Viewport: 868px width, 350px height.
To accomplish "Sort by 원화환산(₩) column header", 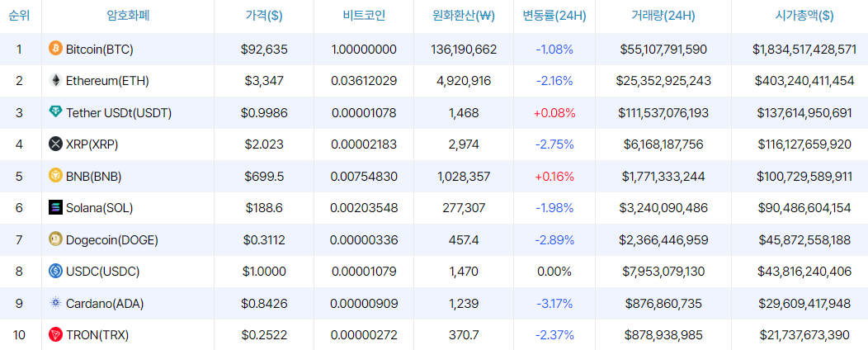I will 464,16.
